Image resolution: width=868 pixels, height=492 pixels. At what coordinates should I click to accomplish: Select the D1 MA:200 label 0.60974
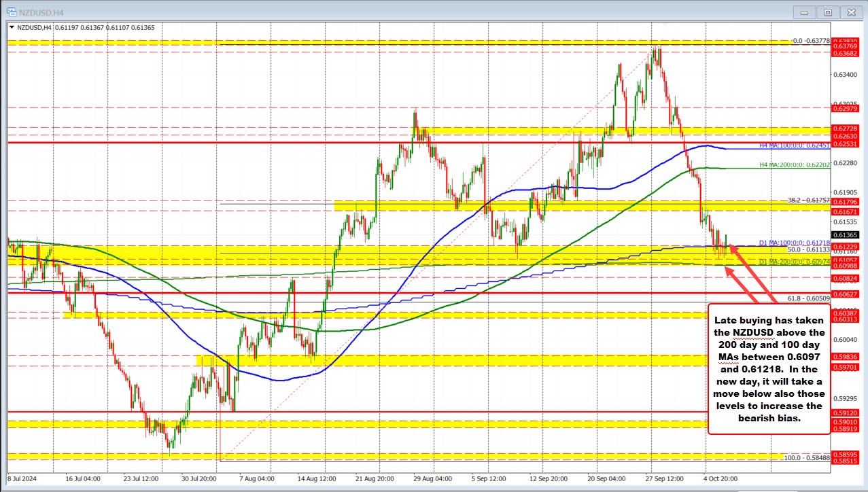(794, 261)
